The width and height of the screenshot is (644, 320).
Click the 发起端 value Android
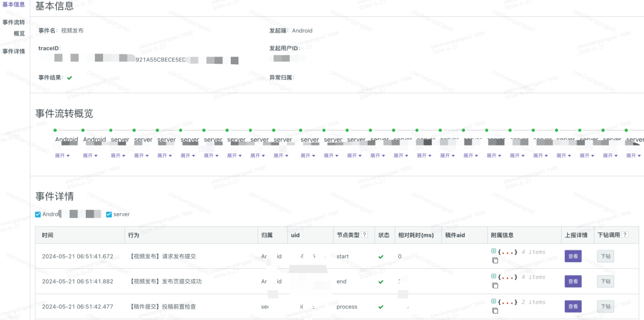tap(302, 30)
